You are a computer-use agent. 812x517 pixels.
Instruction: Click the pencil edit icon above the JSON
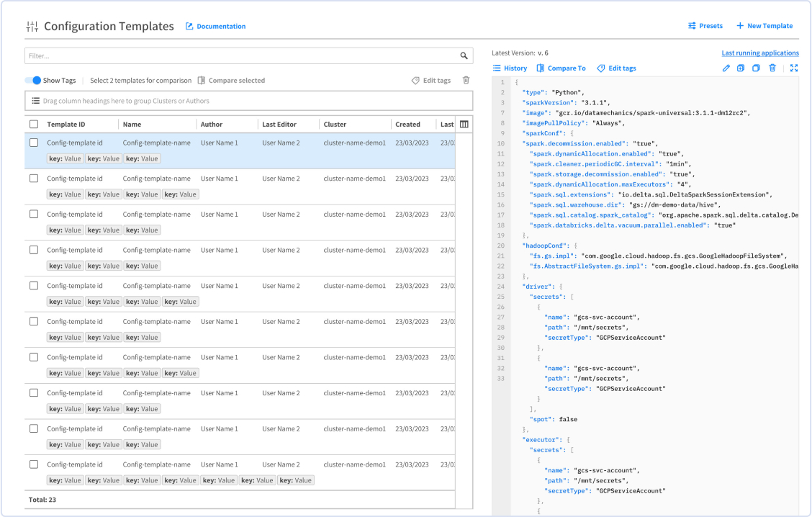726,68
